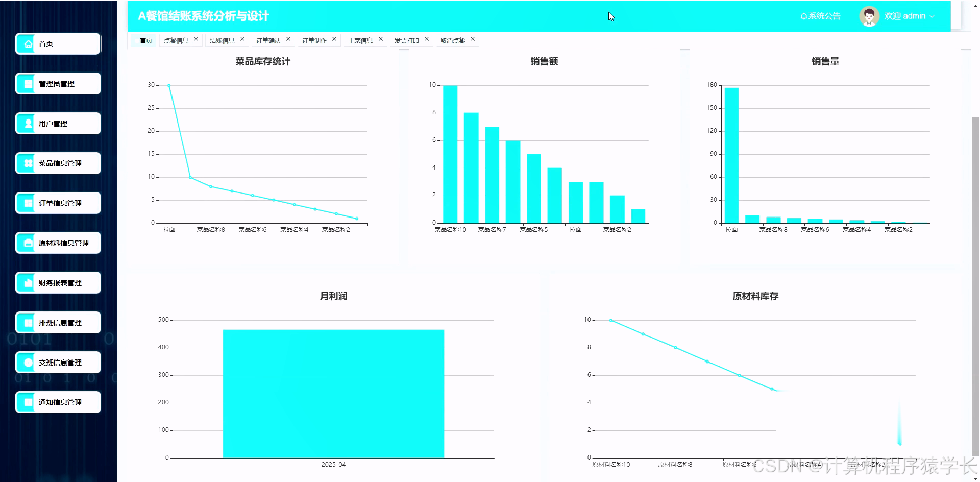Switch to the 订单制作 tab
Screen dimensions: 980x482
click(314, 40)
